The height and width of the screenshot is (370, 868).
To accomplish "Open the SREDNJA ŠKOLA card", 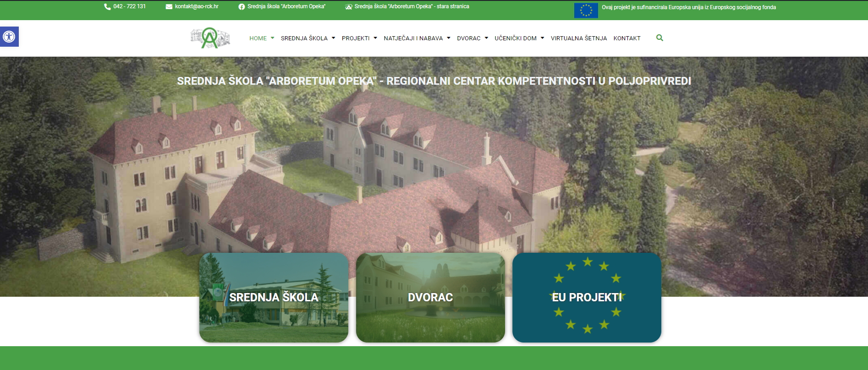I will pos(274,298).
